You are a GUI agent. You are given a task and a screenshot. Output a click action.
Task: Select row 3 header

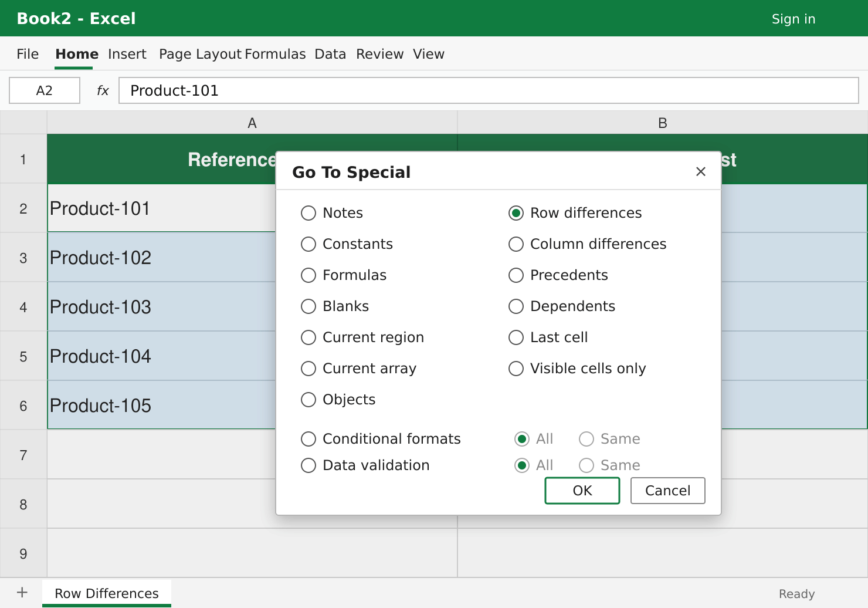pos(23,258)
